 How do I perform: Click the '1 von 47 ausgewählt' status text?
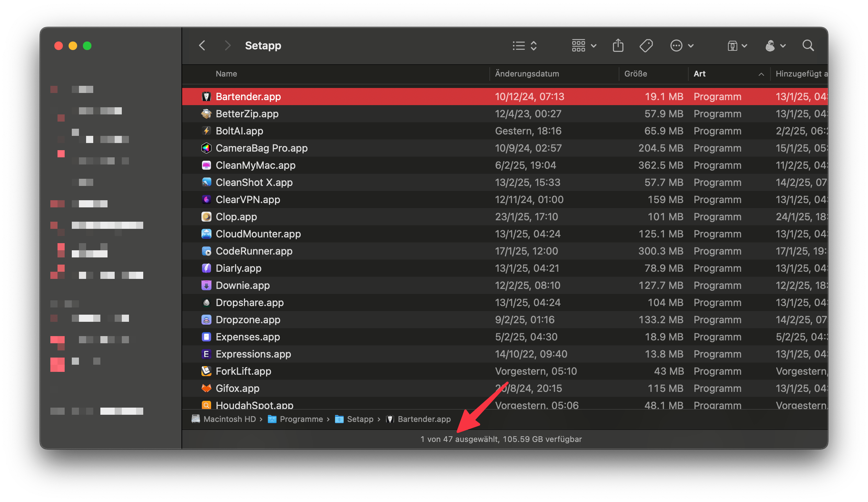coord(460,439)
